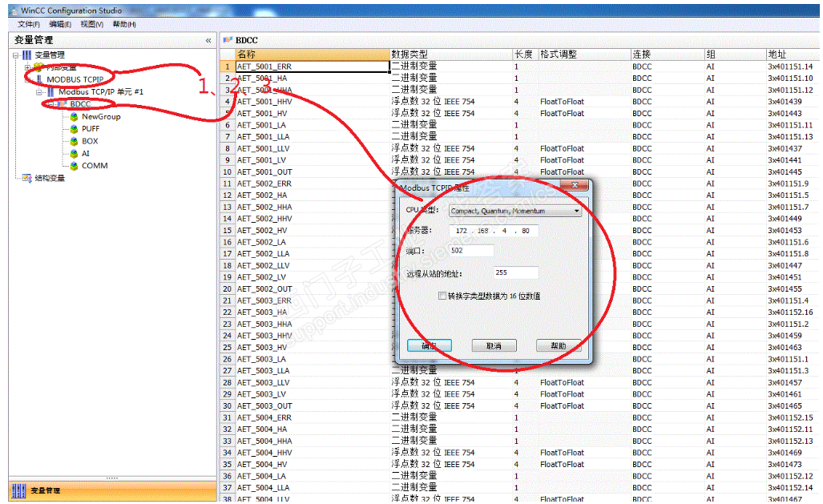This screenshot has width=823, height=504.
Task: Click the 数据类型 column header
Action: pyautogui.click(x=451, y=54)
